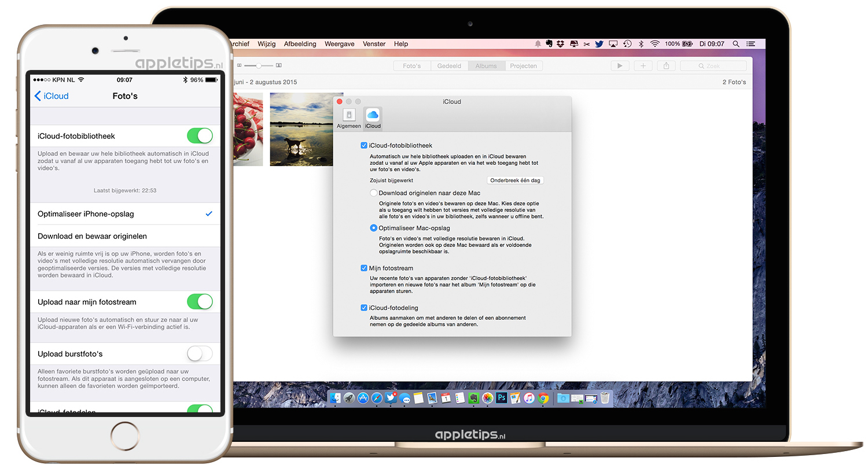This screenshot has height=465, width=868.
Task: Launch Google Chrome from the dock
Action: pos(543,398)
